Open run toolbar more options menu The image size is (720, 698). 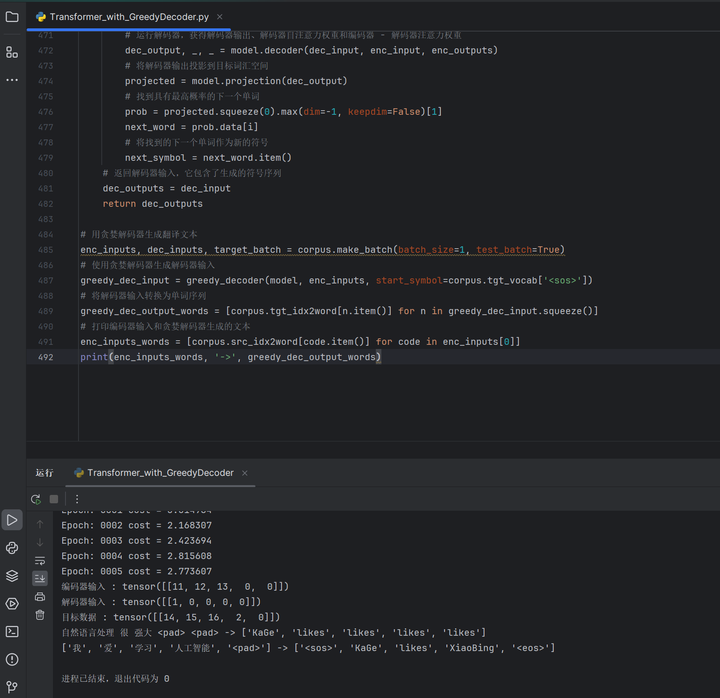pos(77,499)
